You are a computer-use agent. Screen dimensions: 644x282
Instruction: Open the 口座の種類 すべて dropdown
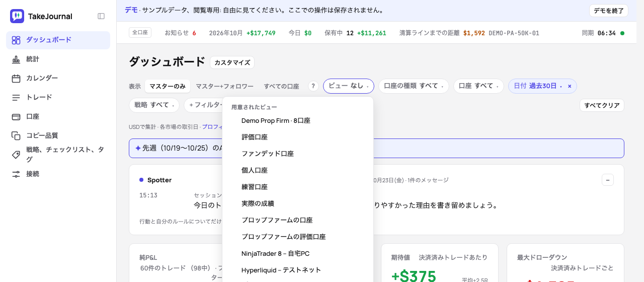coord(413,86)
